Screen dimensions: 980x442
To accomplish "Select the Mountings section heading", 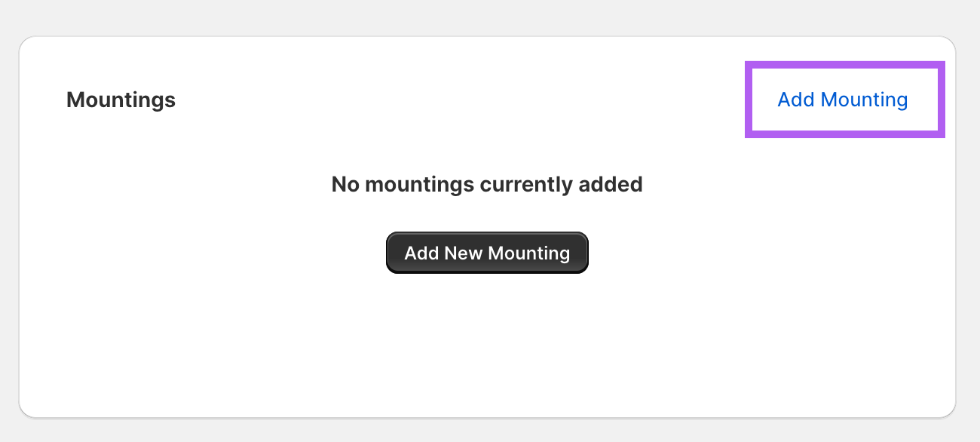I will pos(121,100).
